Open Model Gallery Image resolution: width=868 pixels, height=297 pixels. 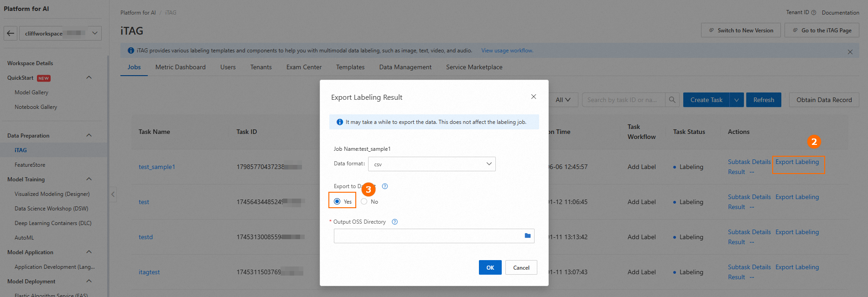[x=31, y=92]
